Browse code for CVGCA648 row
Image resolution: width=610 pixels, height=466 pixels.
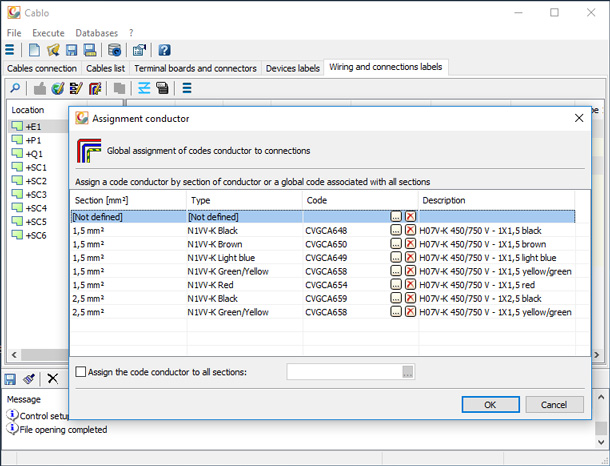(x=396, y=230)
